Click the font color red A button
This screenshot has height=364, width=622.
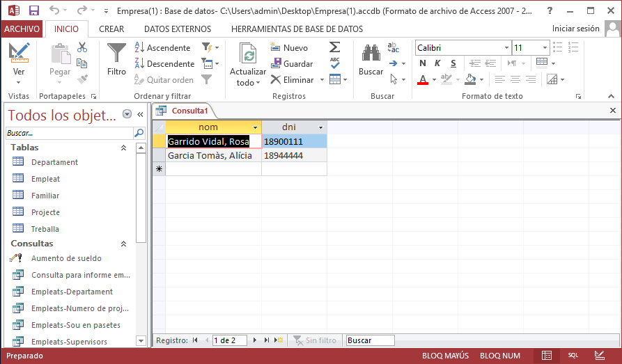(x=423, y=79)
